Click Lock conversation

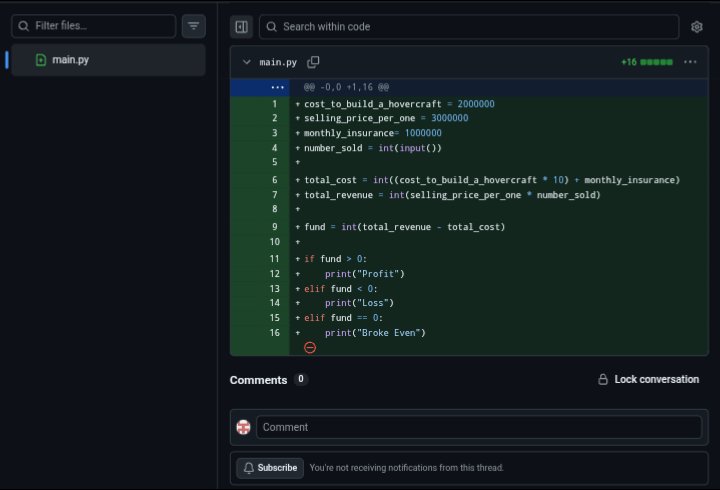tap(648, 379)
